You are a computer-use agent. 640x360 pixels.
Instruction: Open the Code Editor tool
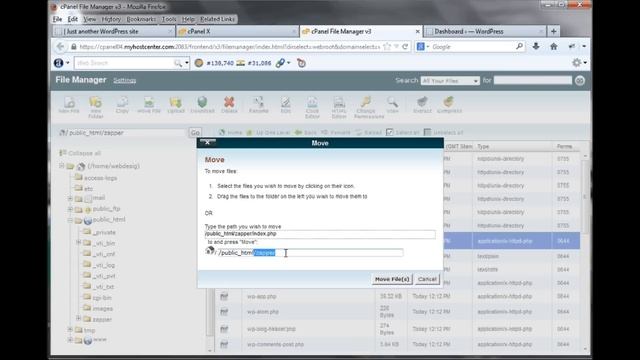coord(312,107)
